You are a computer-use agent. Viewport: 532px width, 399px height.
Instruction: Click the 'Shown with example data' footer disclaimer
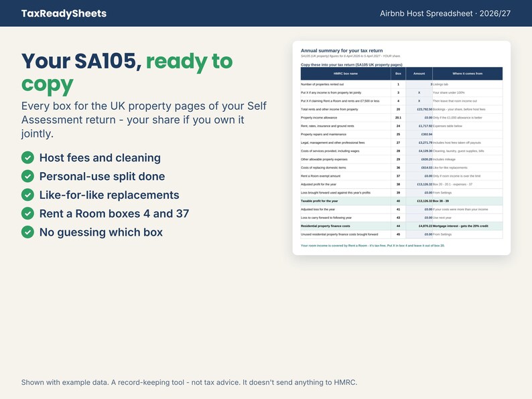(190, 382)
